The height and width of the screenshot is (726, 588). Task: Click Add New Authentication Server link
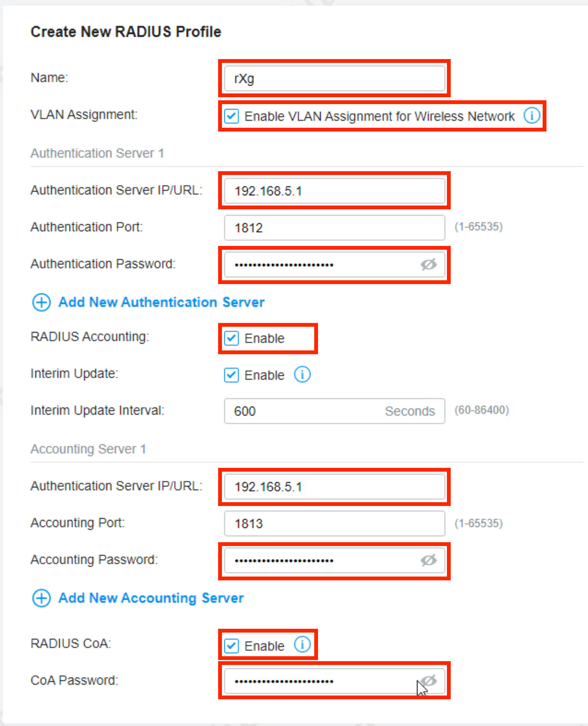tap(161, 302)
